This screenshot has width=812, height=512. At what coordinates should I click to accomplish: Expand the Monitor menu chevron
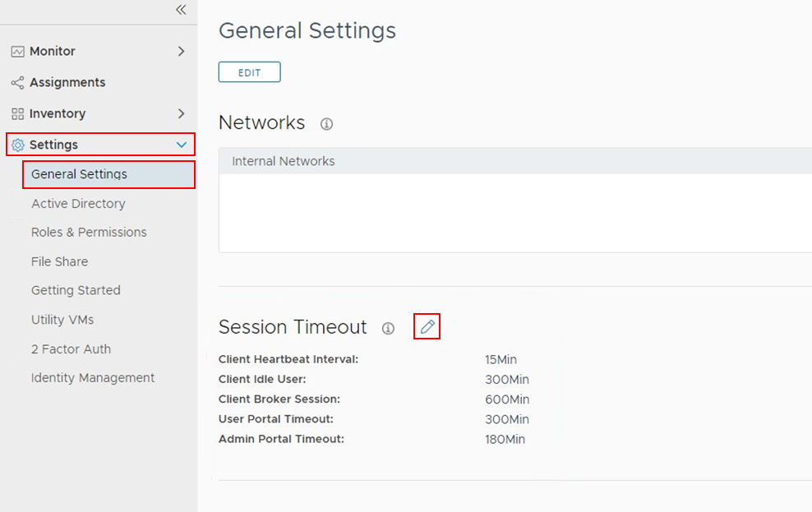pyautogui.click(x=181, y=52)
